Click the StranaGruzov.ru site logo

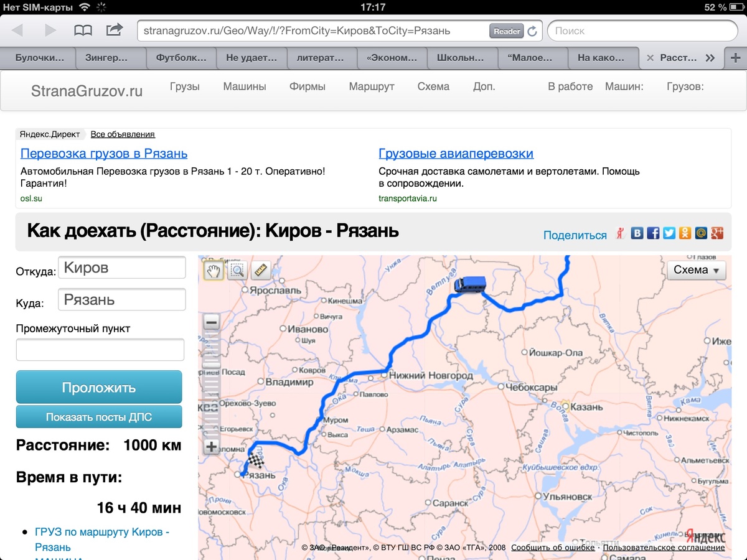pos(87,91)
